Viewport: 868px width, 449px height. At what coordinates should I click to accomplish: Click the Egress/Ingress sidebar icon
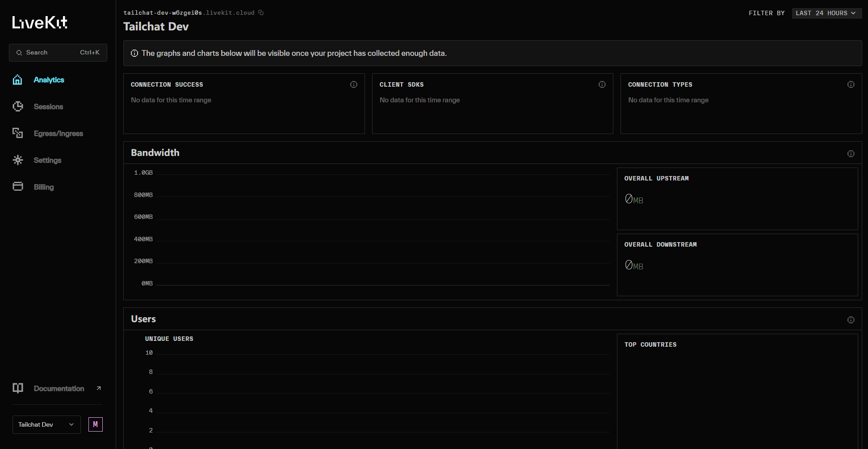(17, 133)
